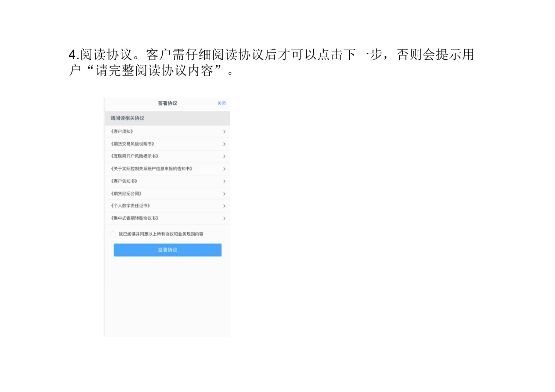Viewport: 555px width, 392px height.
Task: Expand the chevron beside 《期货经纪合同》
Action: [x=224, y=194]
